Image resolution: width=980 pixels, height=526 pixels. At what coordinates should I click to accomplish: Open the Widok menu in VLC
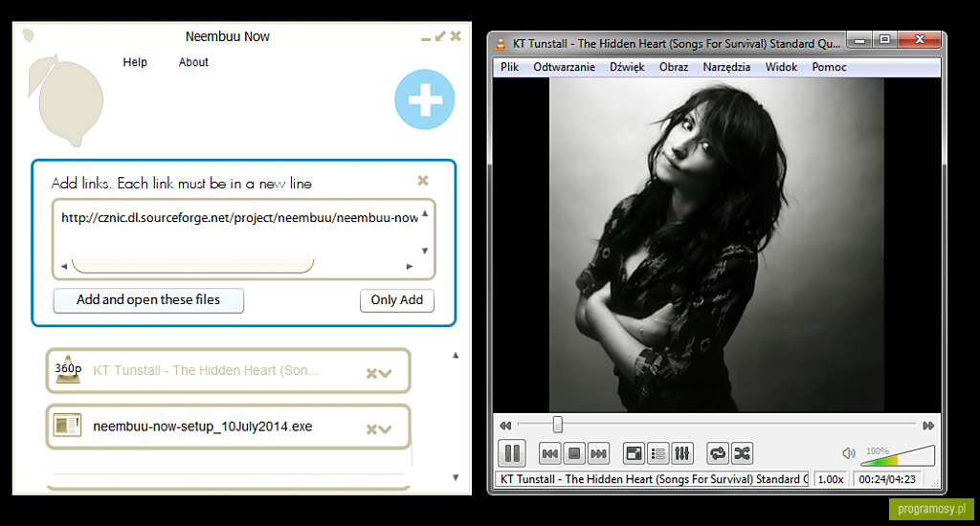point(781,67)
